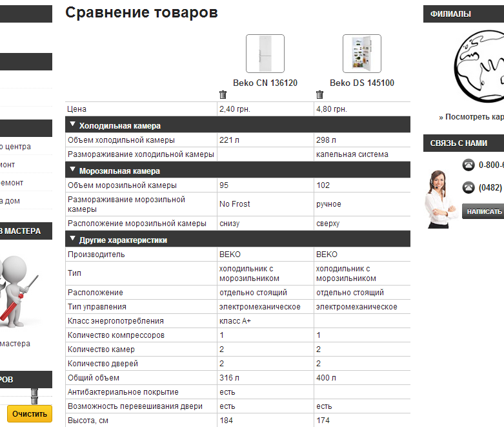Viewport: 504px width, 427px height.
Task: Collapse the Другие характеристики section
Action: point(73,238)
